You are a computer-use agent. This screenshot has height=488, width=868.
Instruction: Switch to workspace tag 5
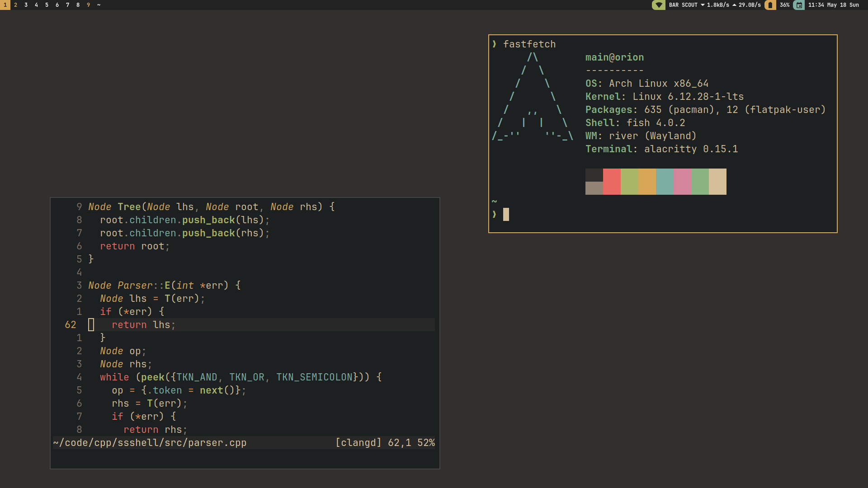[47, 5]
